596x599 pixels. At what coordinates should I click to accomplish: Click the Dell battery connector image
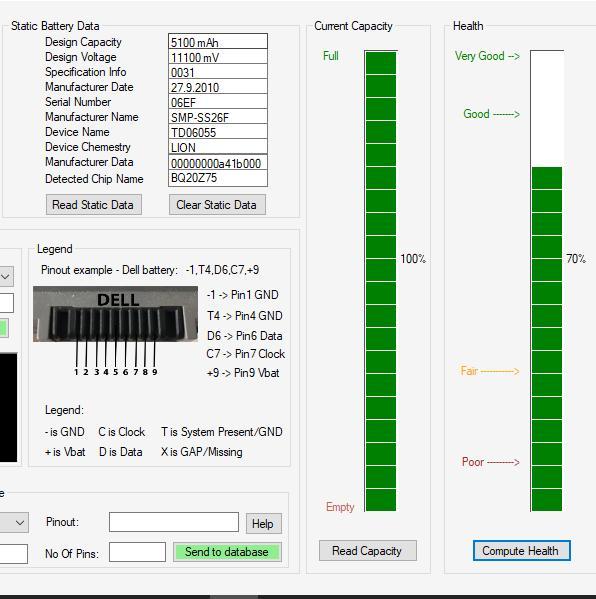(x=115, y=314)
